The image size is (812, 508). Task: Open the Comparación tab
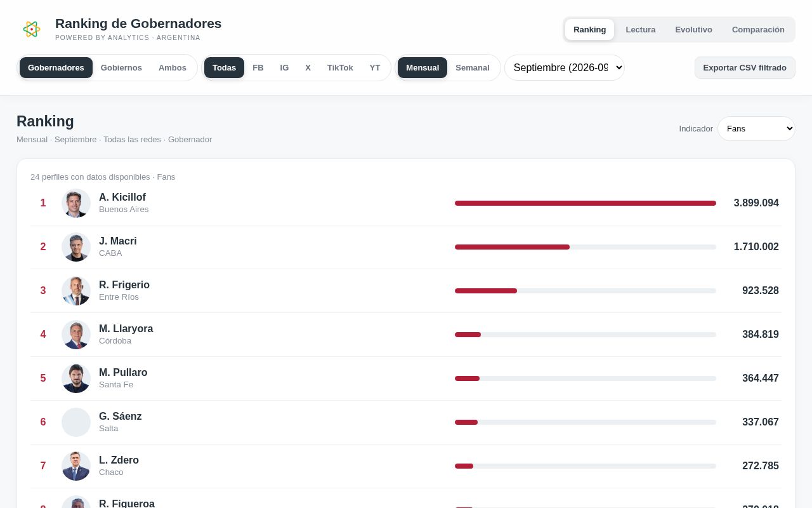click(758, 30)
